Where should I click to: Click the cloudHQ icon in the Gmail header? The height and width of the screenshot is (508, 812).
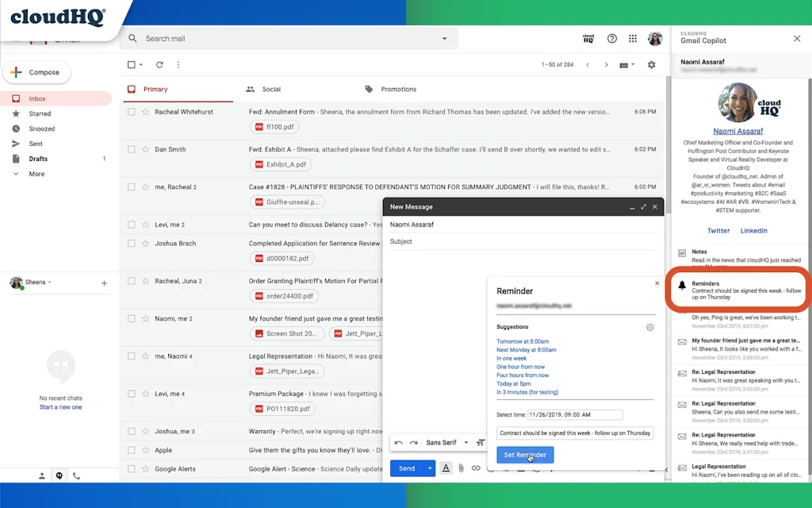pyautogui.click(x=588, y=38)
